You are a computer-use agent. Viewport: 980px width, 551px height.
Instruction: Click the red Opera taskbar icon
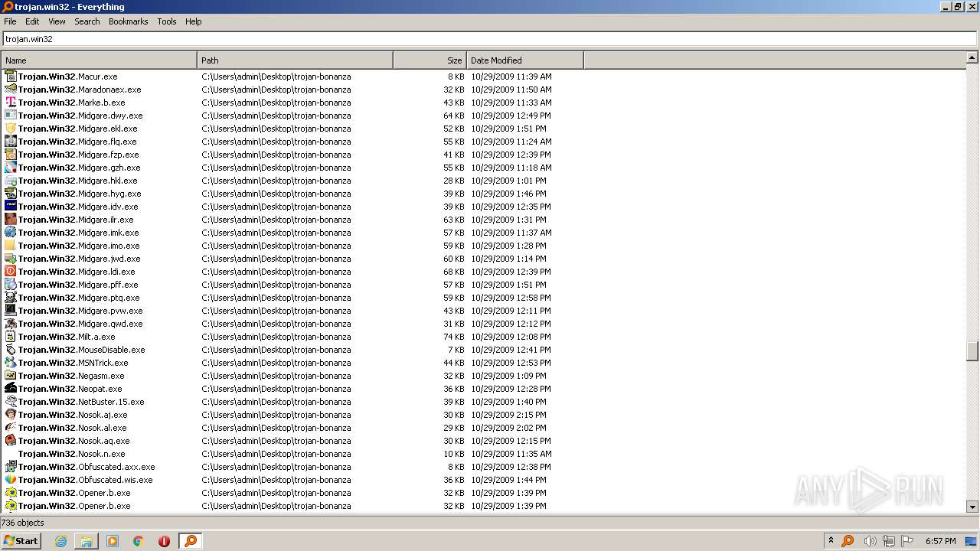164,541
